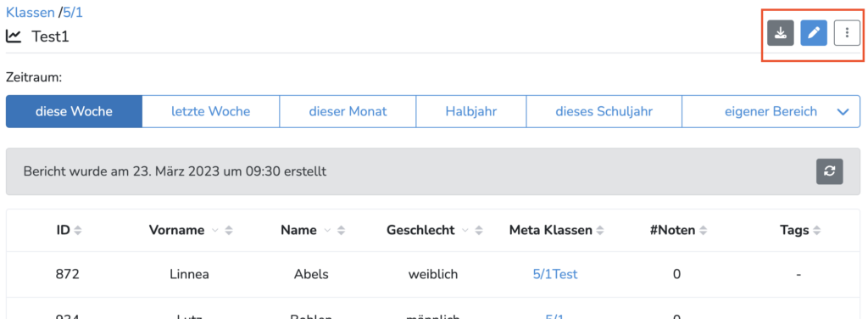868x319 pixels.
Task: Sort table by ID column arrows
Action: coord(77,231)
